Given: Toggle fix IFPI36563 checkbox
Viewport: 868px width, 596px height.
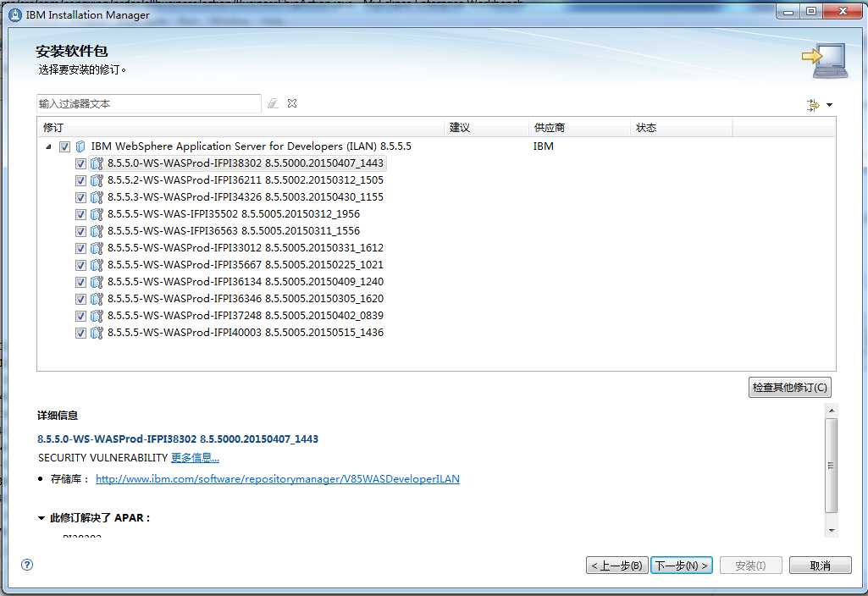Looking at the screenshot, I should pyautogui.click(x=80, y=231).
